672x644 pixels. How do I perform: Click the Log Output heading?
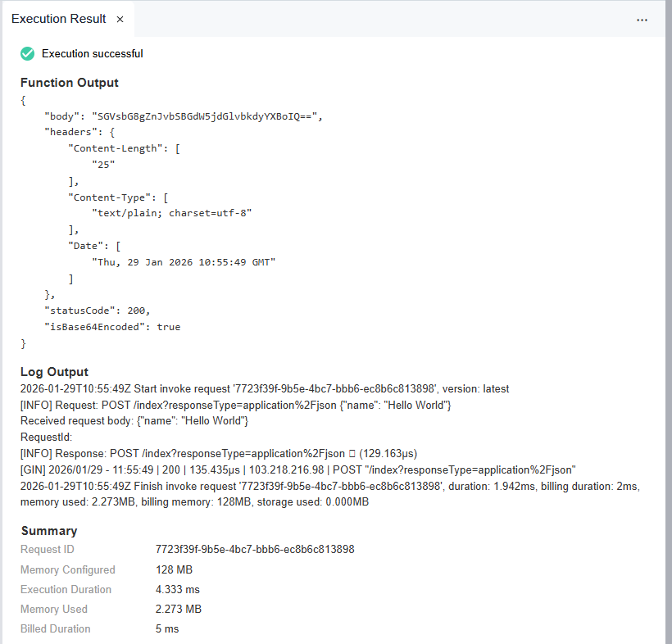point(54,372)
